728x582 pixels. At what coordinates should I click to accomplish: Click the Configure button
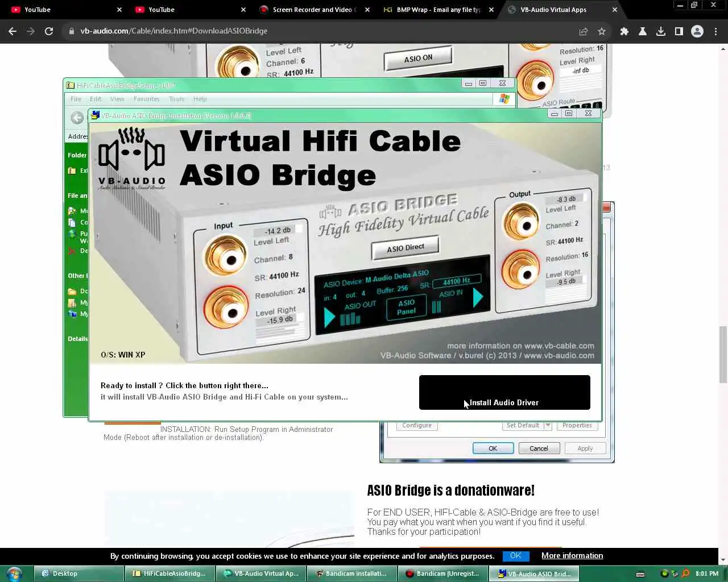point(417,425)
